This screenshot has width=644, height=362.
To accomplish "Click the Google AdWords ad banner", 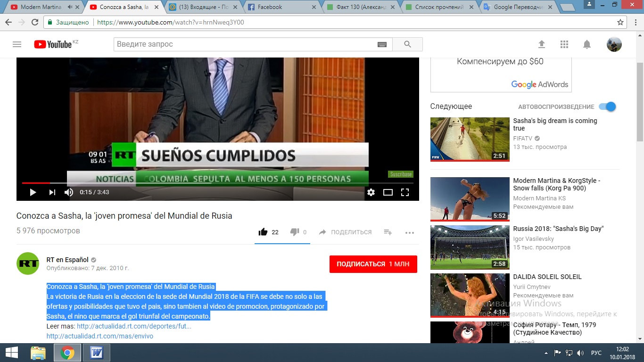I will [501, 74].
